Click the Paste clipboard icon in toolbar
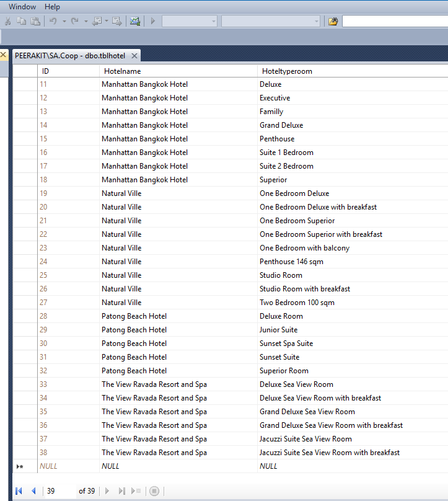Screen dimensions: 448x501 point(35,21)
